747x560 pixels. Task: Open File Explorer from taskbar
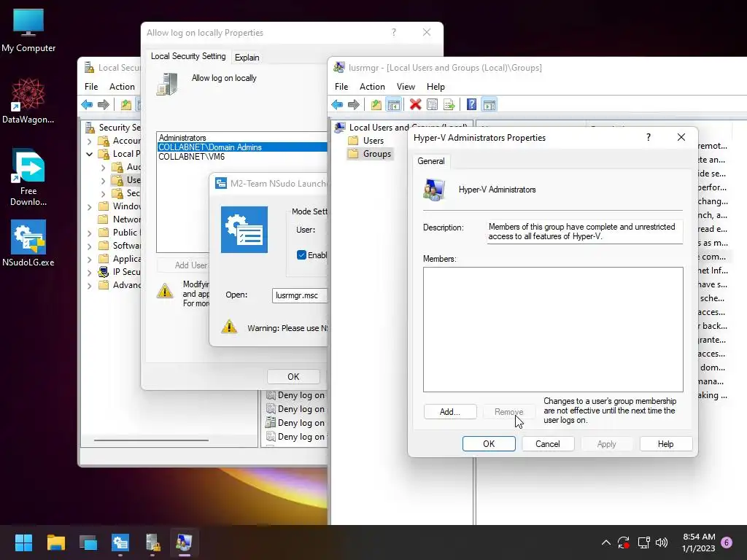[x=55, y=542]
